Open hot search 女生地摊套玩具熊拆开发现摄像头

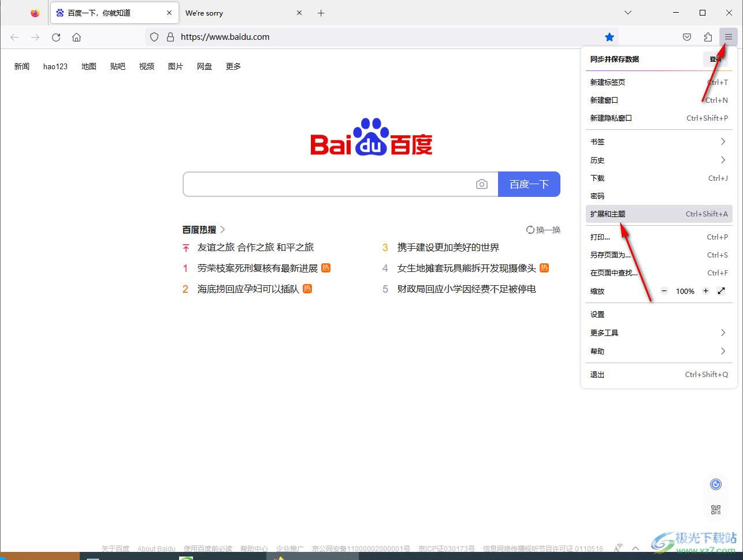pos(467,268)
